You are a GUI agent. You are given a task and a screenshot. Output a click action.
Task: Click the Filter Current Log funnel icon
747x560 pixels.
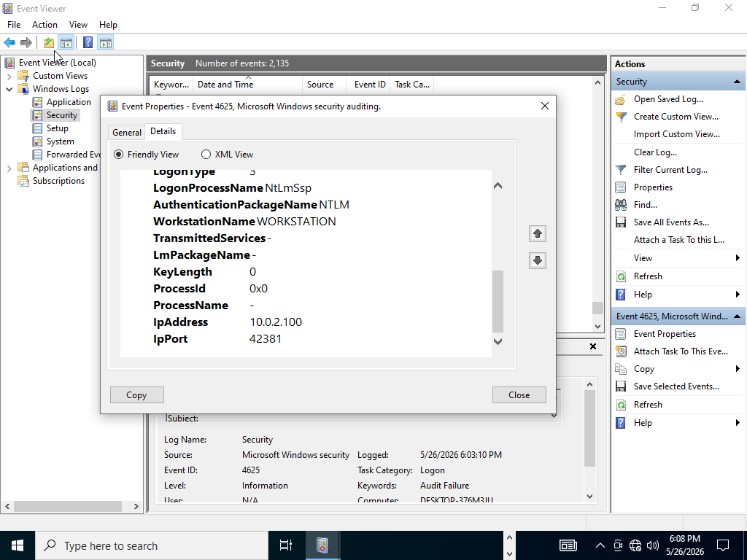(620, 170)
